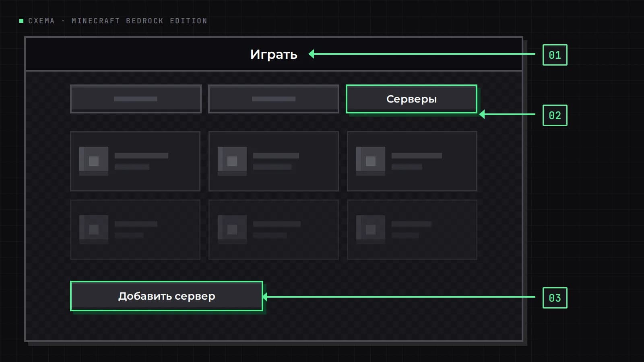Open the Серверы tab
The height and width of the screenshot is (362, 644).
point(411,99)
